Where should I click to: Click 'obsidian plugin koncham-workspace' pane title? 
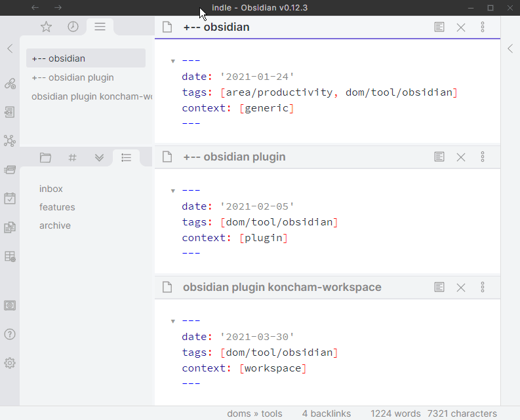coord(282,287)
